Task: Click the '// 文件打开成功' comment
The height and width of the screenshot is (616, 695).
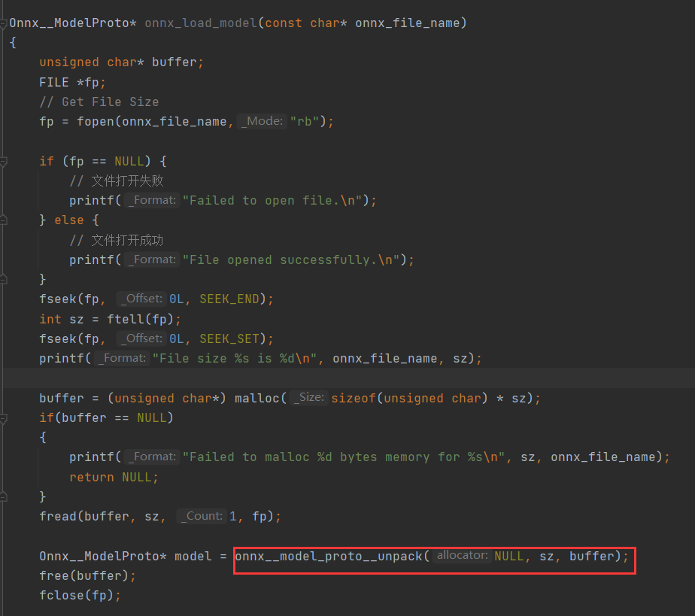Action: (x=116, y=240)
